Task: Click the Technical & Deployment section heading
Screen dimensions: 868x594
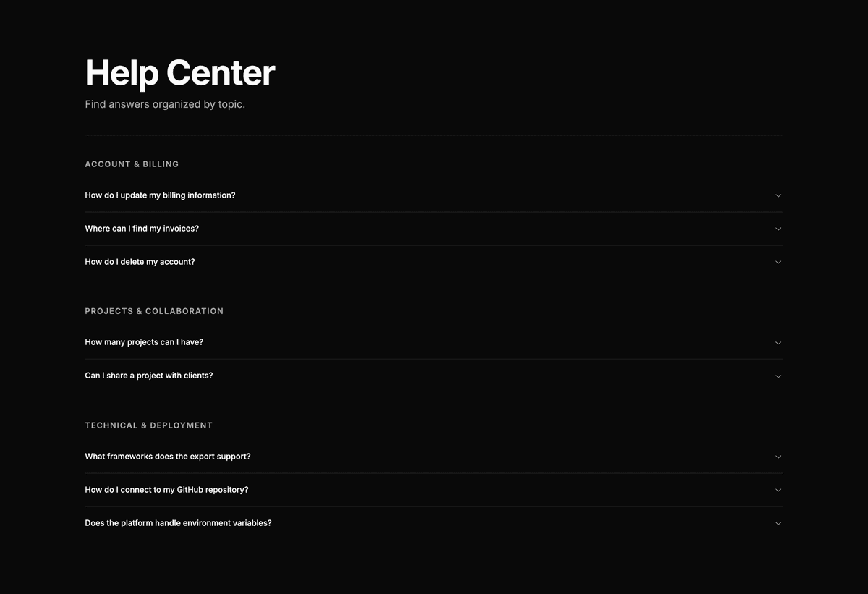Action: [149, 425]
